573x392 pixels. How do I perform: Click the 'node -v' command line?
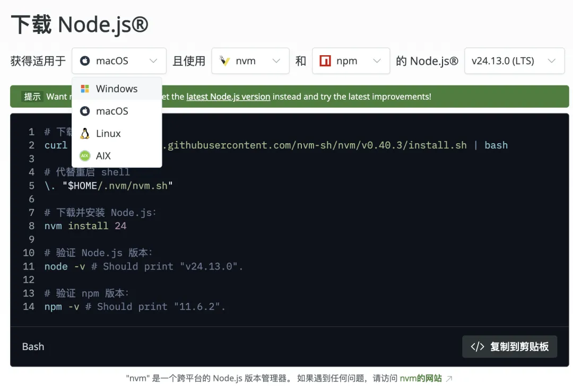[144, 267]
